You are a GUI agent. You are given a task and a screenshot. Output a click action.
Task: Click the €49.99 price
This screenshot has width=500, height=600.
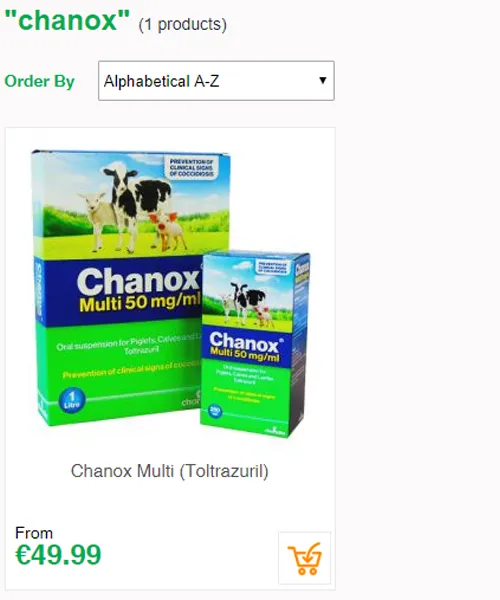tap(58, 554)
